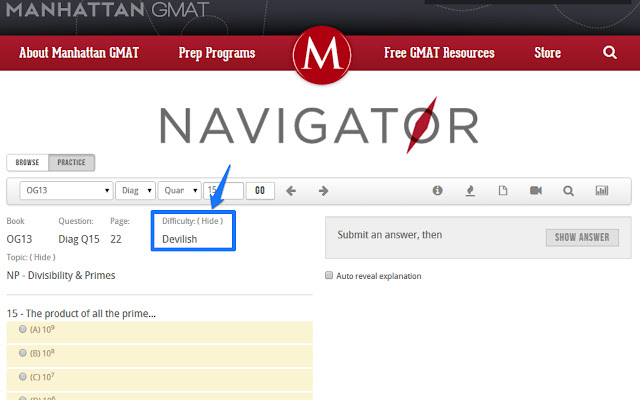Open the document page icon in toolbar
Viewport: 640px width, 400px height.
[x=503, y=190]
